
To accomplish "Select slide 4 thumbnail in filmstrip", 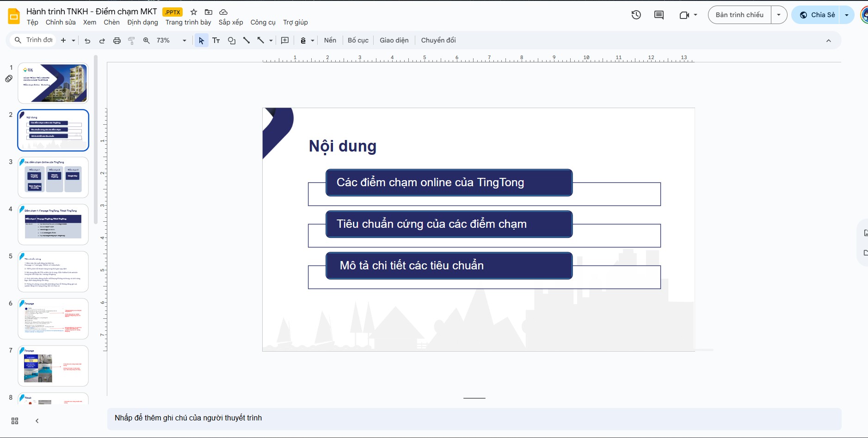I will [53, 225].
